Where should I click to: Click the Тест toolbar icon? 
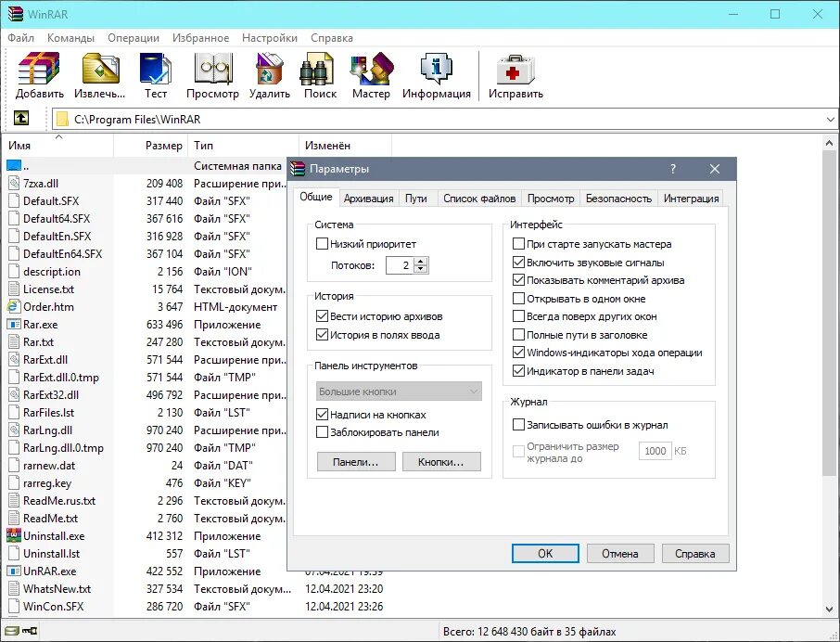click(156, 68)
